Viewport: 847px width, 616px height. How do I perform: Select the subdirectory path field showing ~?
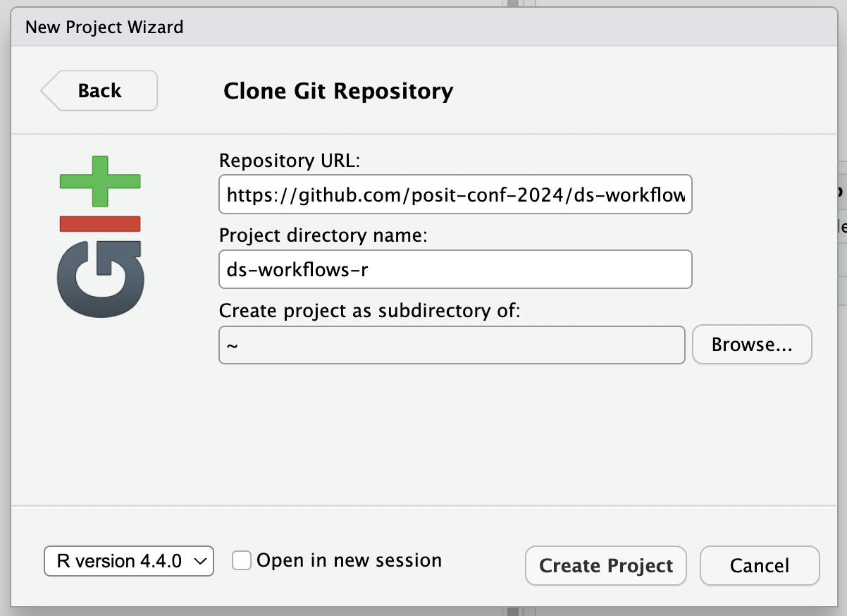tap(451, 345)
